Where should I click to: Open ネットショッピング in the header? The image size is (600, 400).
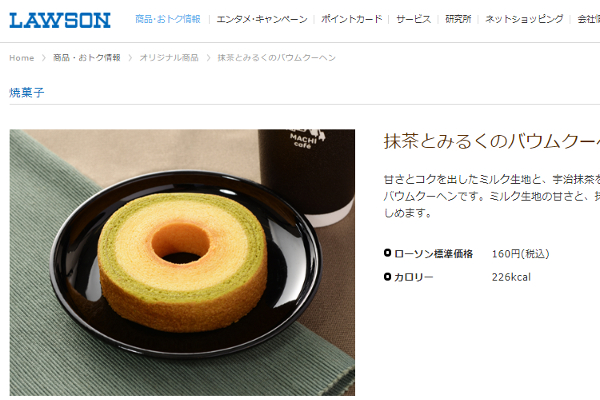[x=524, y=19]
